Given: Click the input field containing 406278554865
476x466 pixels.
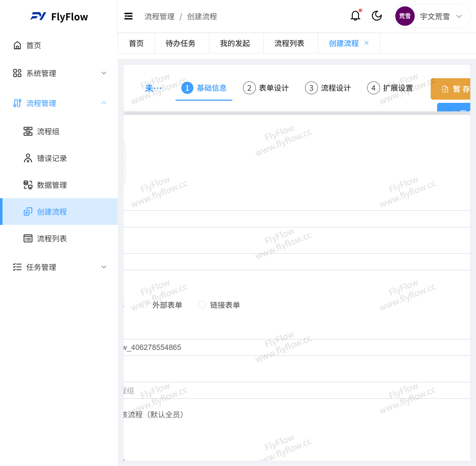Looking at the screenshot, I should point(297,347).
